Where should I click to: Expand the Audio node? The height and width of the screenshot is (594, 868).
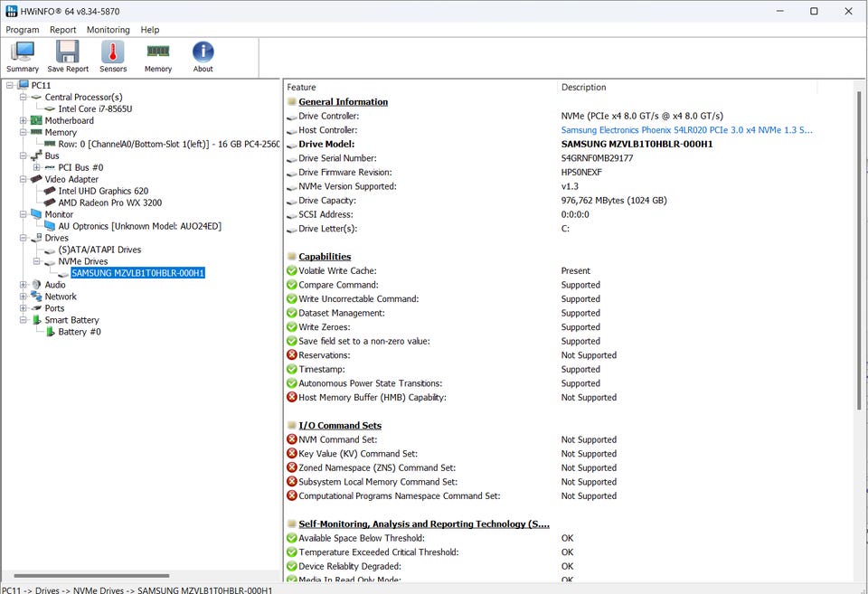[x=24, y=284]
